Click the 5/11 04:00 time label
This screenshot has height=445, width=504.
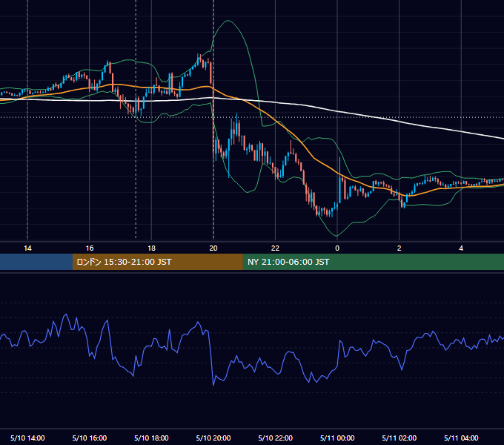[461, 438]
